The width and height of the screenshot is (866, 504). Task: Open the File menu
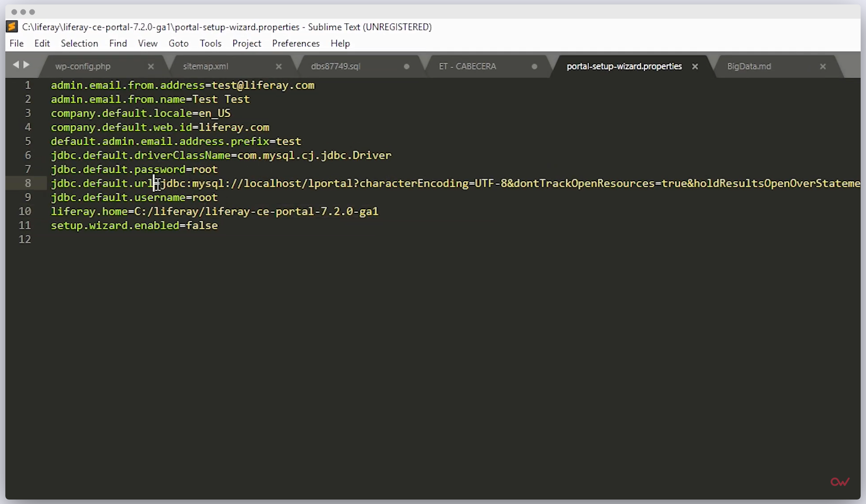pyautogui.click(x=16, y=43)
